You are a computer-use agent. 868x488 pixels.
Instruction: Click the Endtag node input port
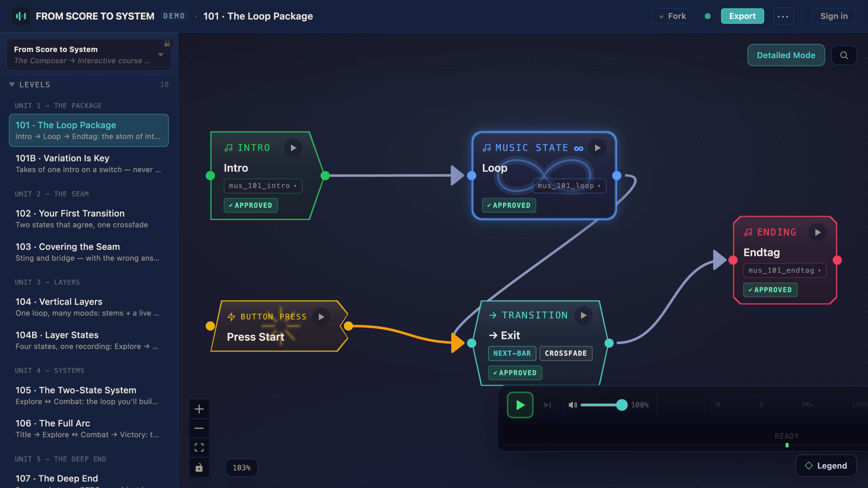[733, 260]
